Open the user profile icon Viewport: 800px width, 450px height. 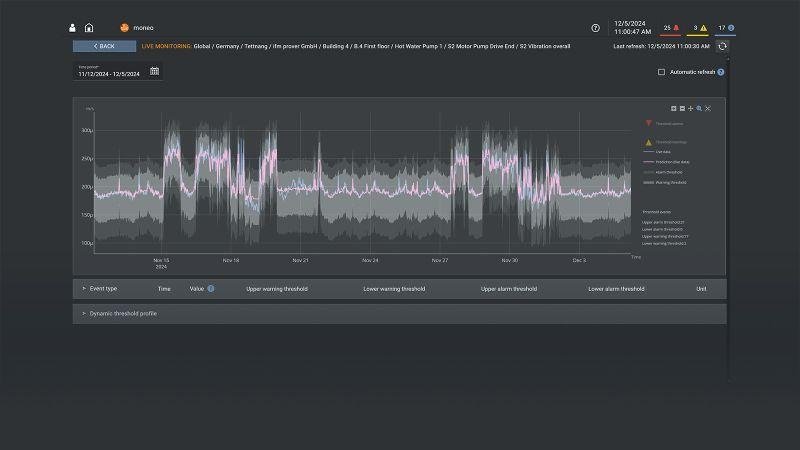72,28
